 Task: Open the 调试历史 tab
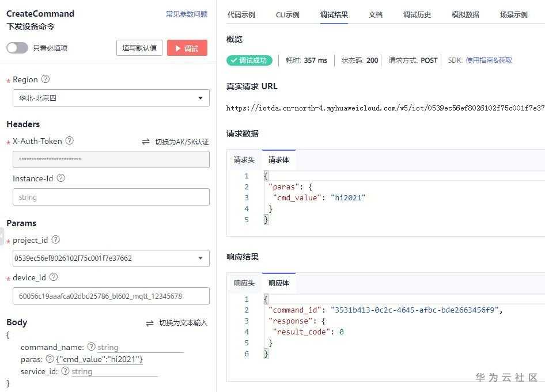click(417, 15)
